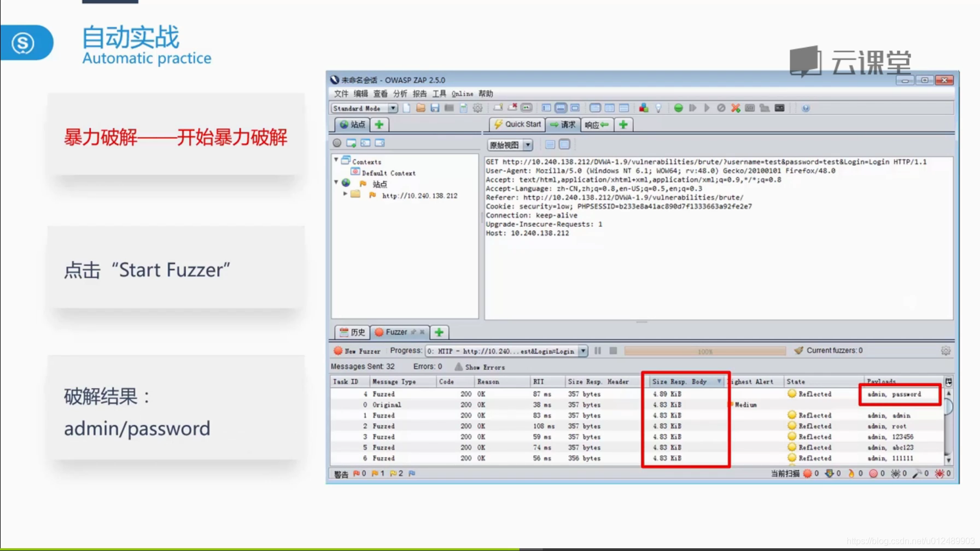Viewport: 980px width, 551px height.
Task: Click the Manage Add-ons colored blocks icon
Action: coord(644,108)
